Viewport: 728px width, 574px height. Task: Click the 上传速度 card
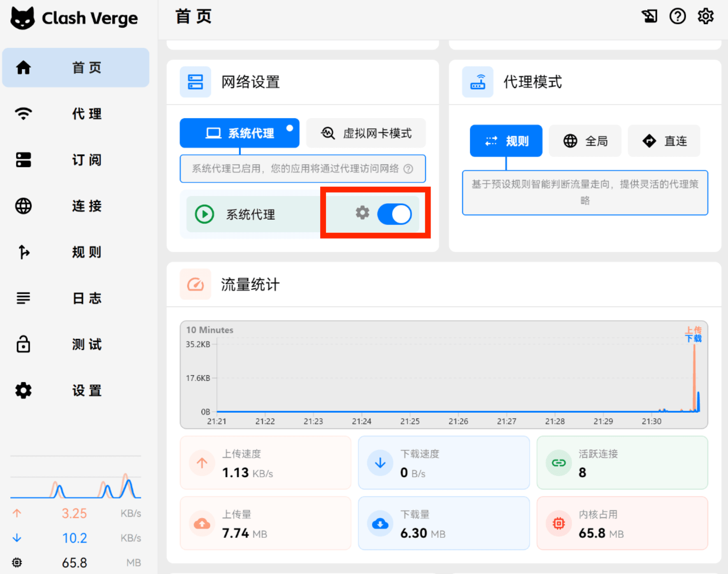pyautogui.click(x=265, y=463)
